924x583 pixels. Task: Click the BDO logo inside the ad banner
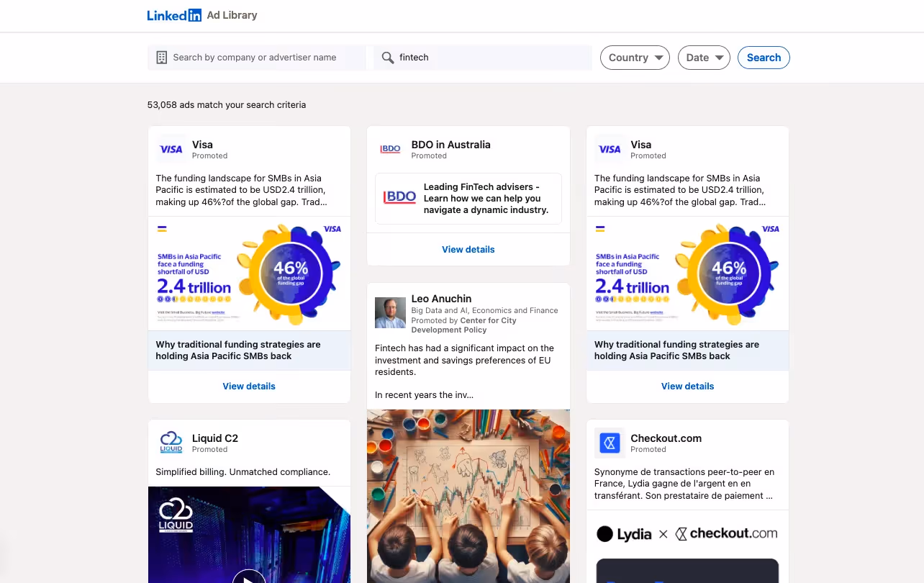click(399, 197)
